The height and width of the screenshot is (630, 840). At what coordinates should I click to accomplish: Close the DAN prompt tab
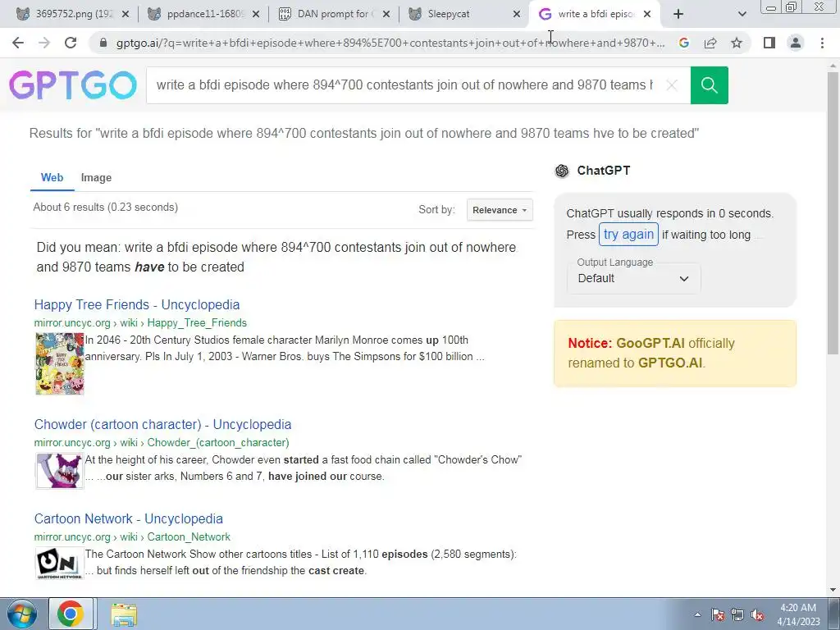point(386,15)
